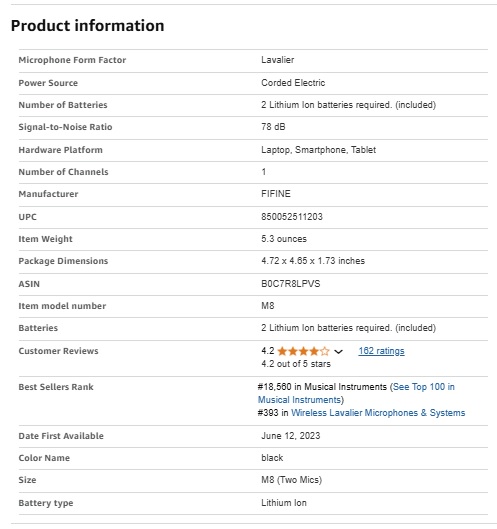Viewport: 497px width, 529px height.
Task: Click the Package Dimensions value
Action: click(313, 261)
